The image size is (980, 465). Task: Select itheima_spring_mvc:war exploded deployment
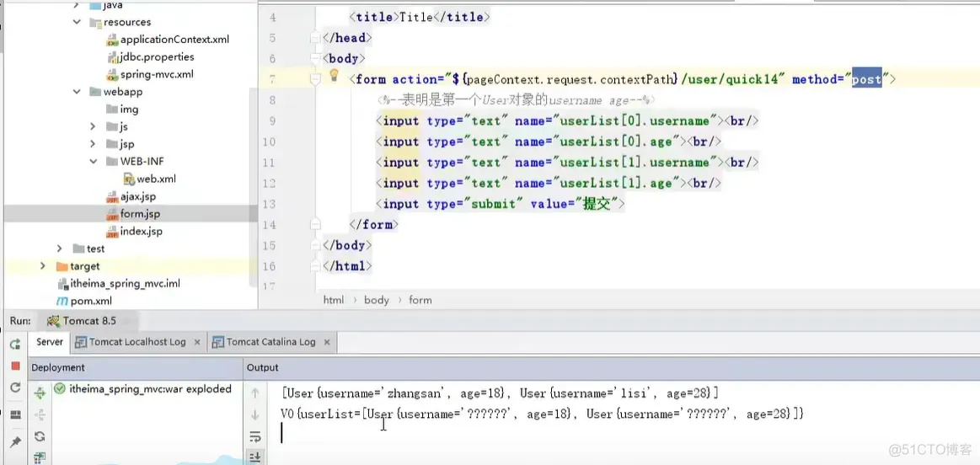[150, 388]
